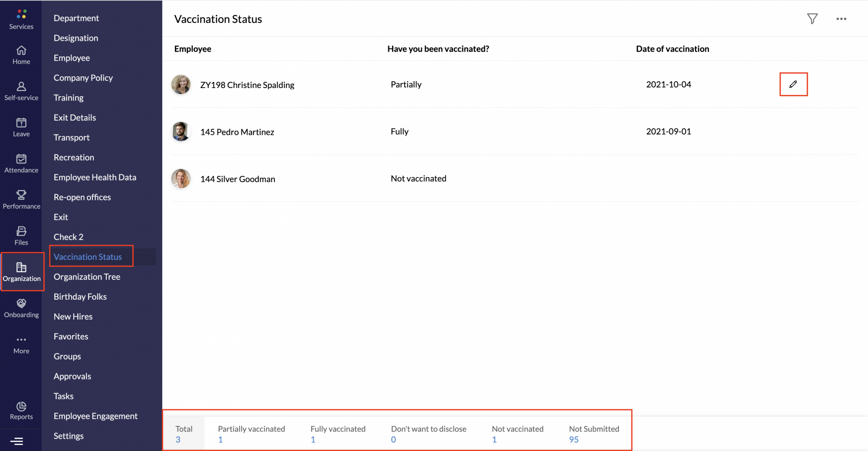The height and width of the screenshot is (451, 868).
Task: Click the Fully vaccinated count of 1
Action: [x=312, y=439]
